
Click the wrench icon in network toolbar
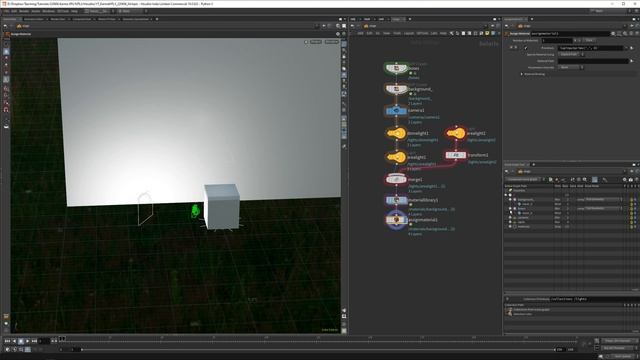pos(451,33)
